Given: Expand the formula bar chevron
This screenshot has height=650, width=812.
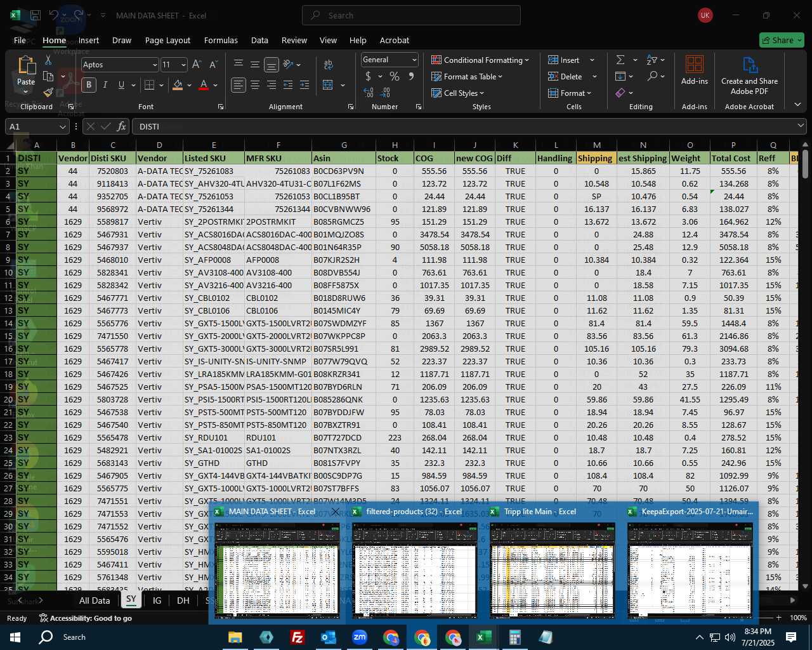Looking at the screenshot, I should [x=801, y=126].
